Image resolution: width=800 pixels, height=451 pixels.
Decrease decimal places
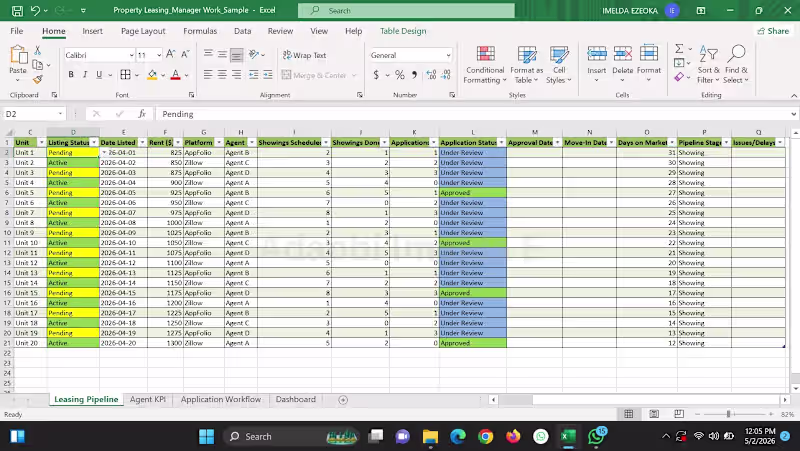point(446,75)
